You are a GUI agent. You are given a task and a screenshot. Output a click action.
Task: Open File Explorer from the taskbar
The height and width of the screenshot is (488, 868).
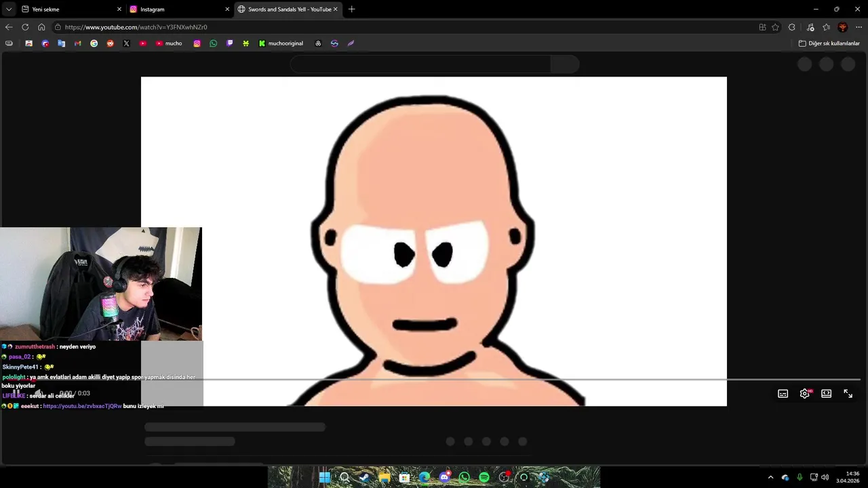pyautogui.click(x=384, y=477)
